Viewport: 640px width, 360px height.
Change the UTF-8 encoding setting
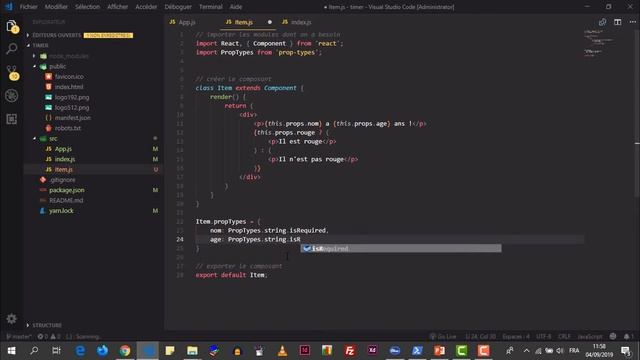click(544, 337)
